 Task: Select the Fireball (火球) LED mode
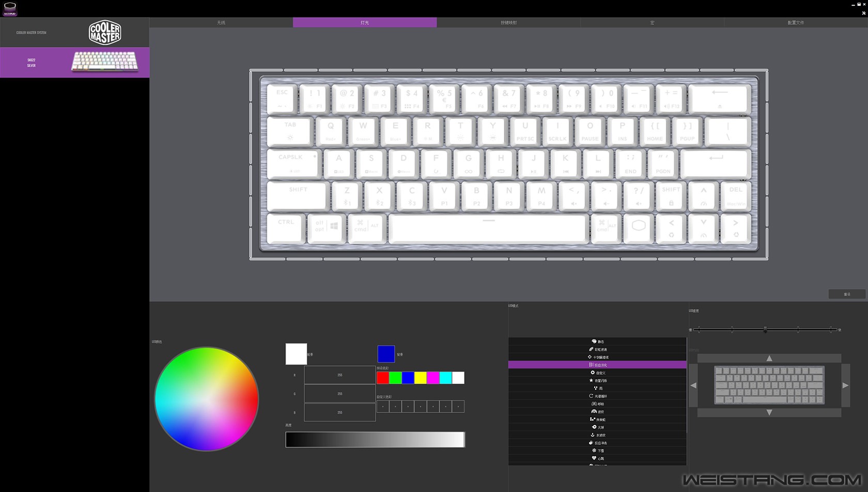pyautogui.click(x=597, y=427)
